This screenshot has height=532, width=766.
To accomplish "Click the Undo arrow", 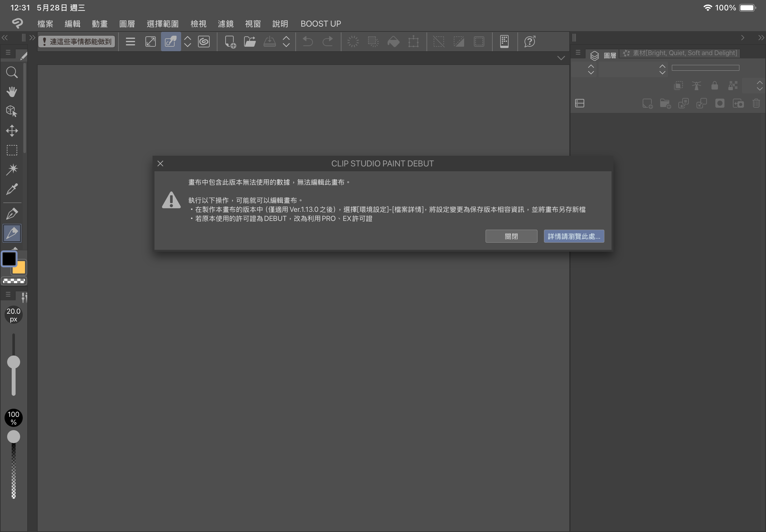I will [x=307, y=42].
